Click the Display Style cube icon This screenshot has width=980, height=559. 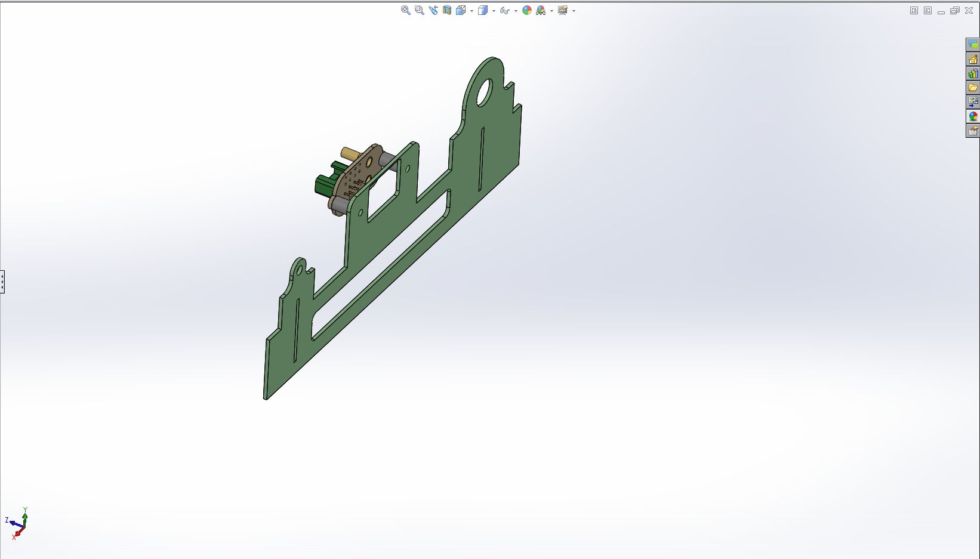coord(483,10)
